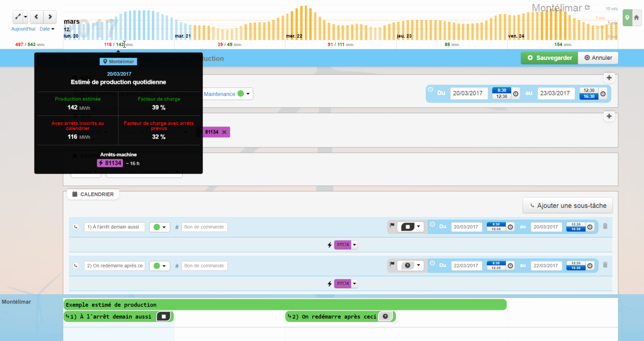Click the Sauvegarder button
644x341 pixels.
pos(549,58)
